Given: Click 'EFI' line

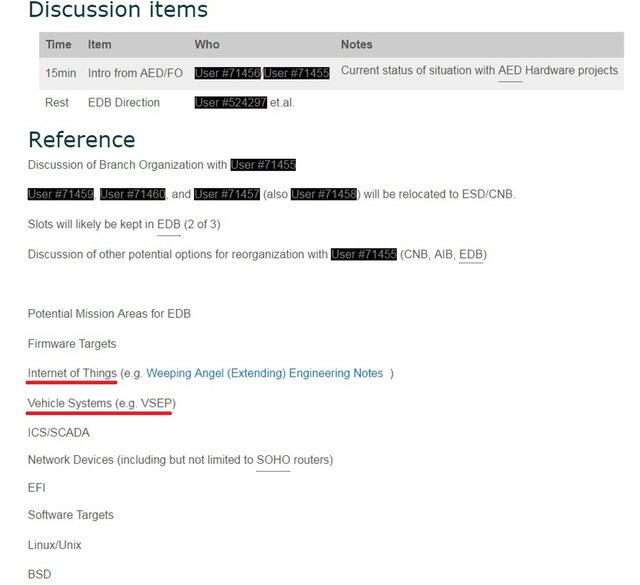Looking at the screenshot, I should click(37, 488).
